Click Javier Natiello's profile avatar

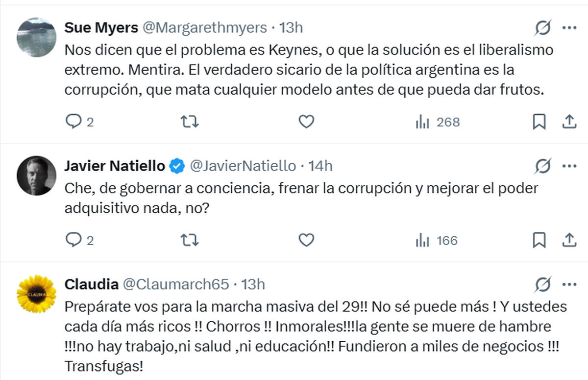[36, 176]
